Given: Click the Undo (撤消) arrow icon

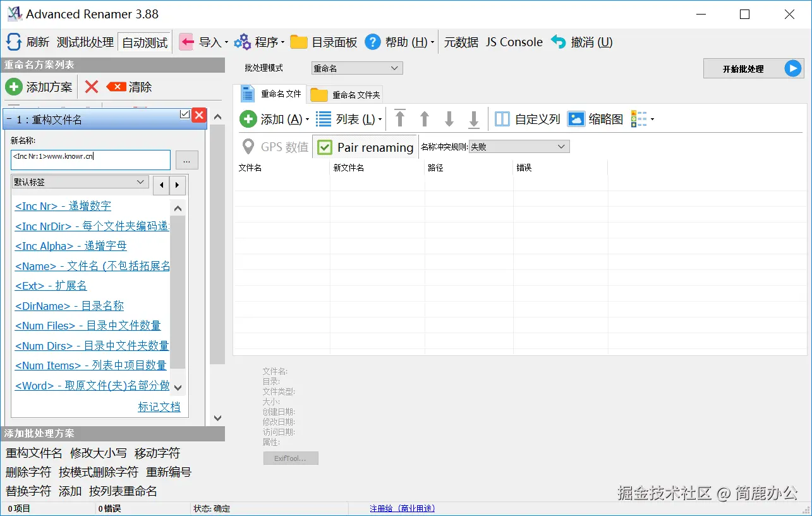Looking at the screenshot, I should point(558,42).
